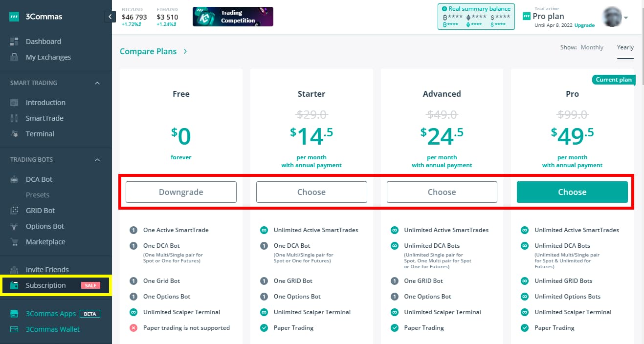
Task: Click the Terminal pointer icon
Action: [14, 134]
